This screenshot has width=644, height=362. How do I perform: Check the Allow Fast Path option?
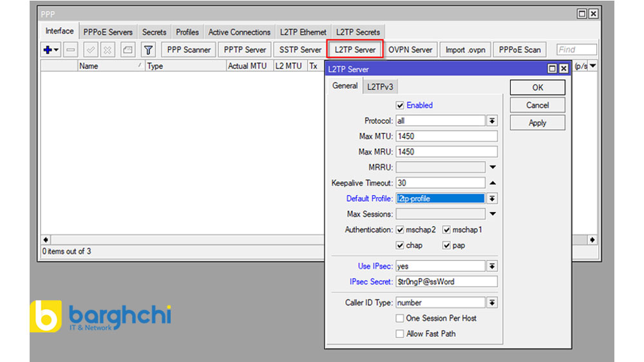click(x=400, y=334)
